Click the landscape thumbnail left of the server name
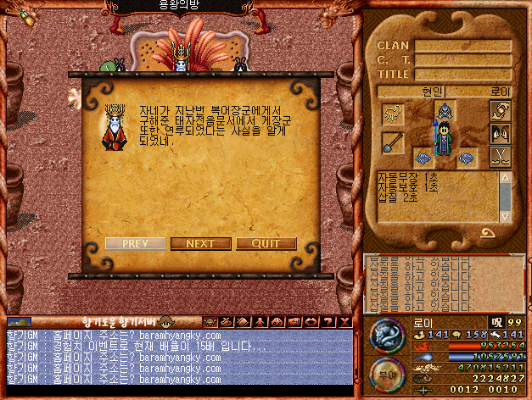 tap(19, 322)
